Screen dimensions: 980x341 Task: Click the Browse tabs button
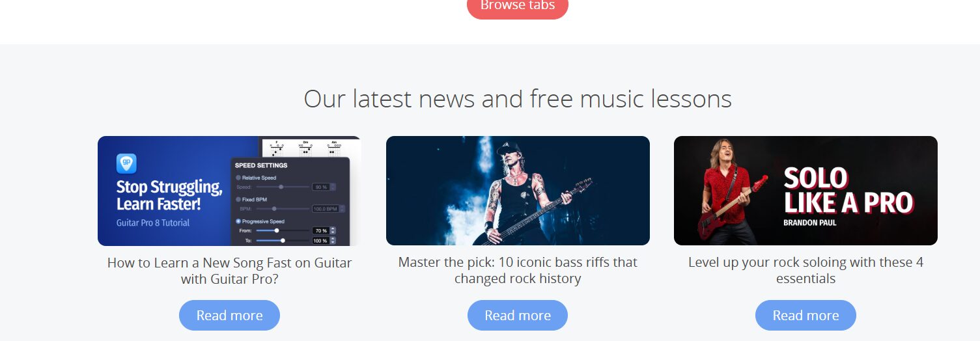click(518, 7)
